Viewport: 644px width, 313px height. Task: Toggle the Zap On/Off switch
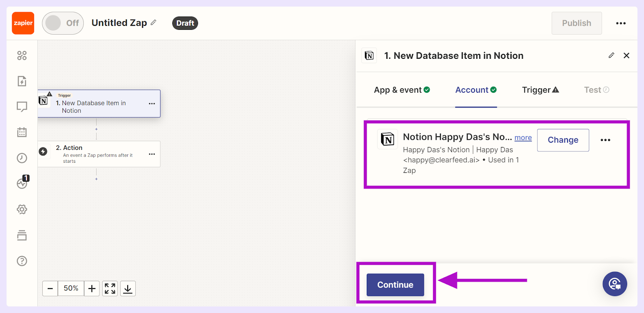click(x=63, y=23)
